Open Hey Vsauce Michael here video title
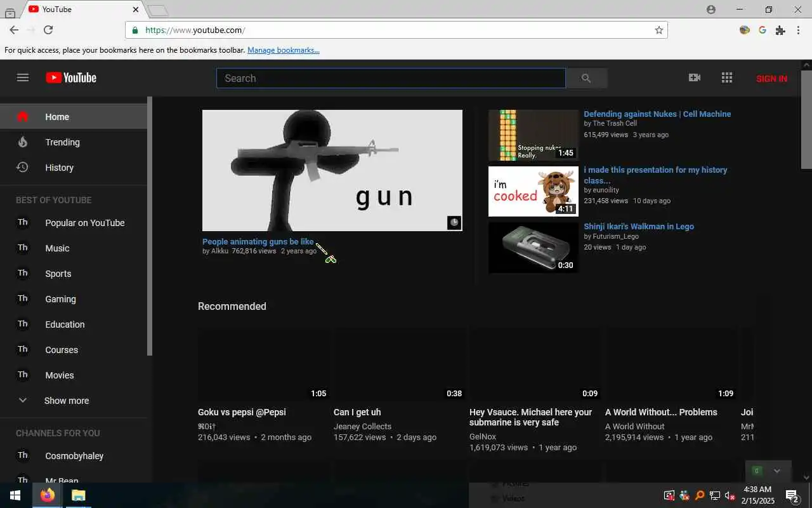Screen dimensions: 812x508 click(531, 417)
